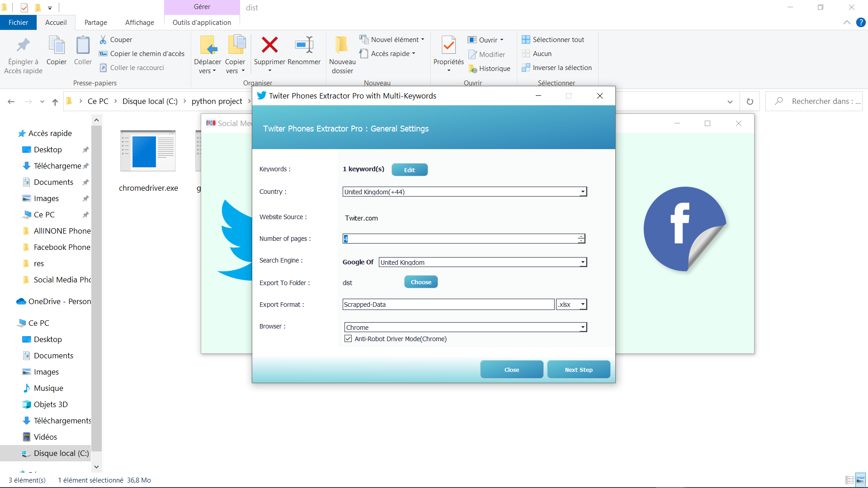868x488 pixels.
Task: Switch to the Affichage ribbon tab
Action: pyautogui.click(x=139, y=22)
